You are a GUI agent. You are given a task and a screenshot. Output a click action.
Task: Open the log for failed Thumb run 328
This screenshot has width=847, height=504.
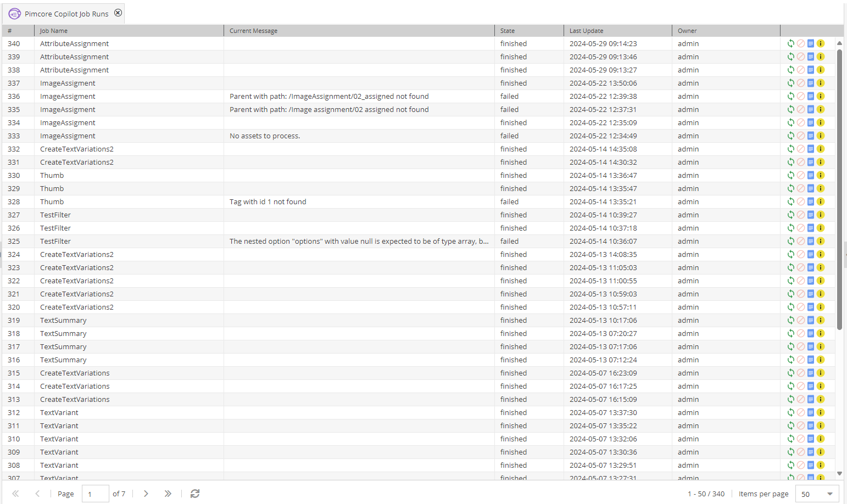tap(811, 201)
